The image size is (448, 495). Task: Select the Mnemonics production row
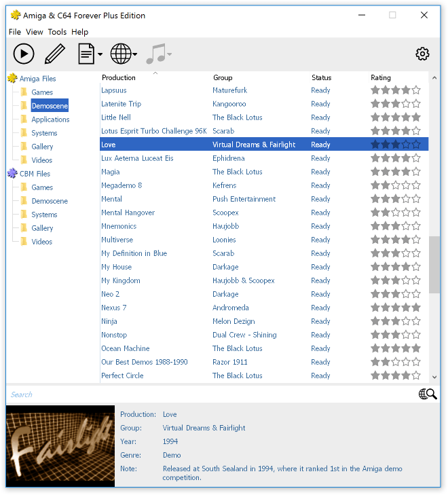(264, 226)
